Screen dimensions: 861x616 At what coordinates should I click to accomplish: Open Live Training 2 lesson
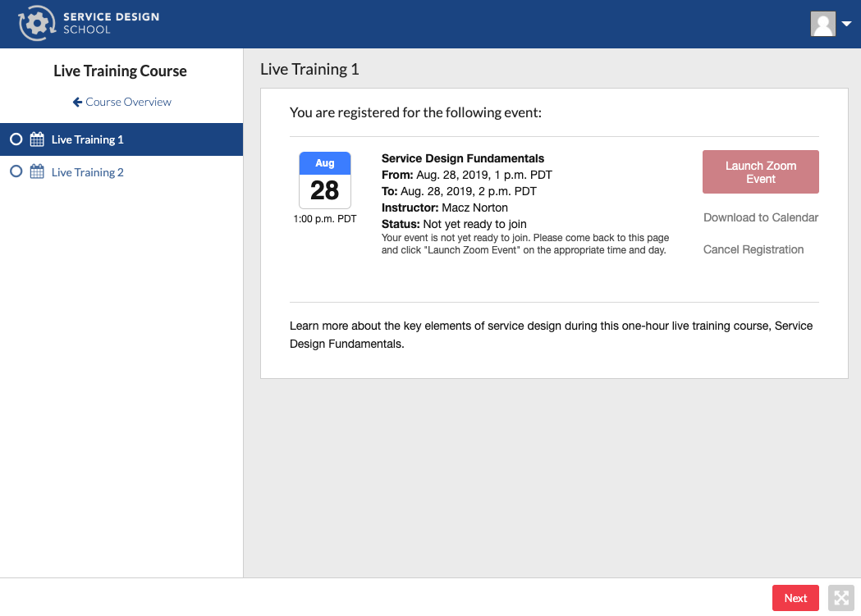87,172
